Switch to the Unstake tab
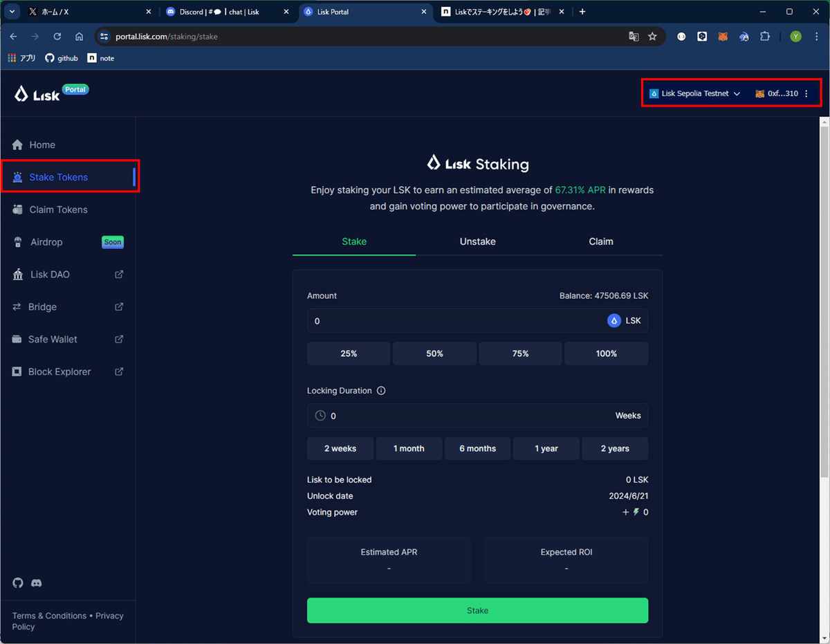 [x=477, y=241]
